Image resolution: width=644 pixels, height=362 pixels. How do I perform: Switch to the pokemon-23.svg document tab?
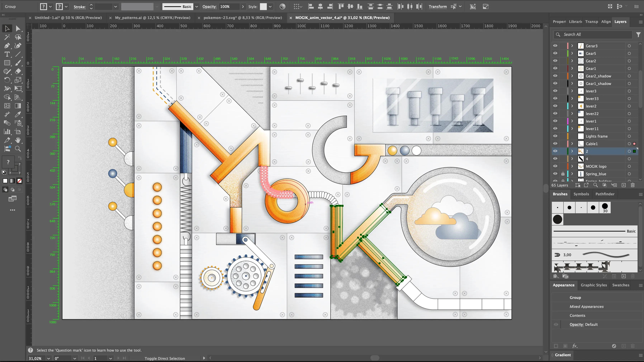pyautogui.click(x=243, y=18)
